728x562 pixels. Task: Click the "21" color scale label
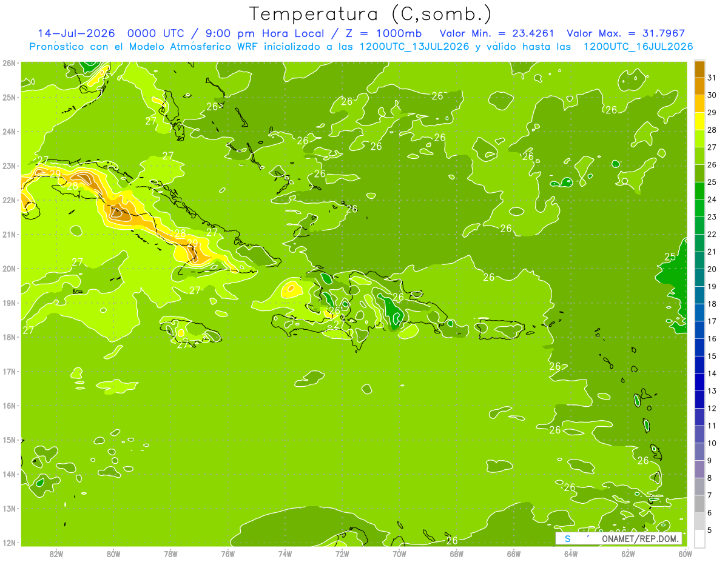coord(712,252)
